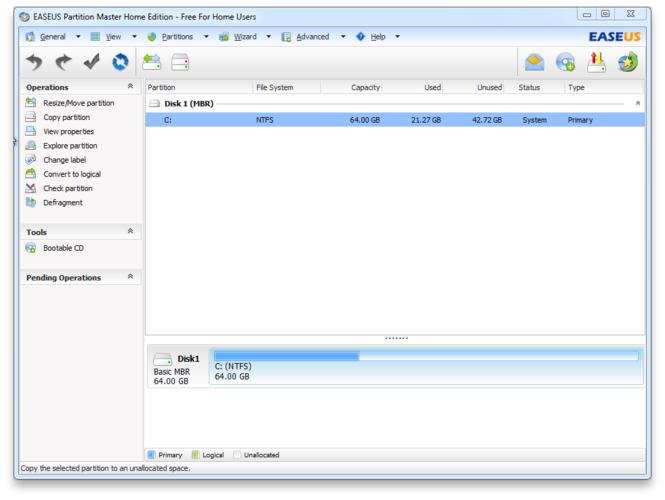
Task: Click the Bootable CD link
Action: click(x=63, y=248)
